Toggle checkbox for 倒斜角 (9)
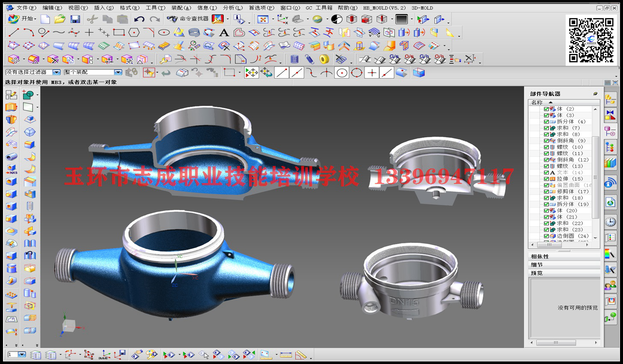Screen dimensions: 623x364 coord(546,141)
